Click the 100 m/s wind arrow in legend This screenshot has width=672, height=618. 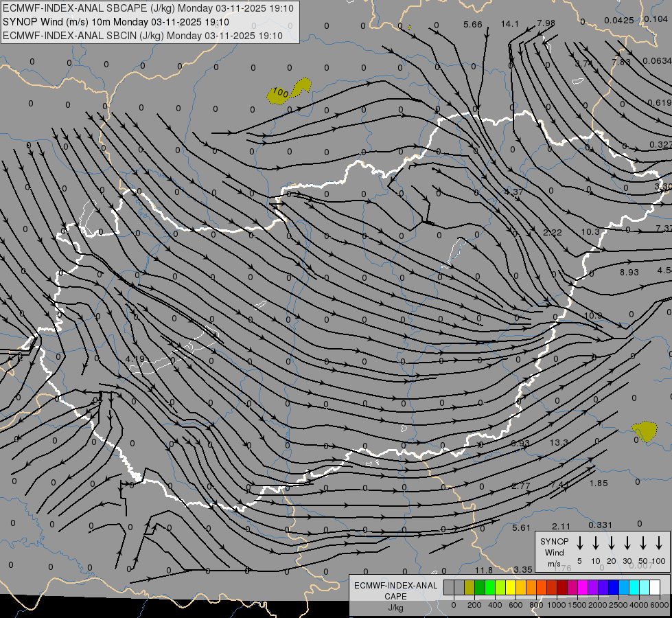659,542
